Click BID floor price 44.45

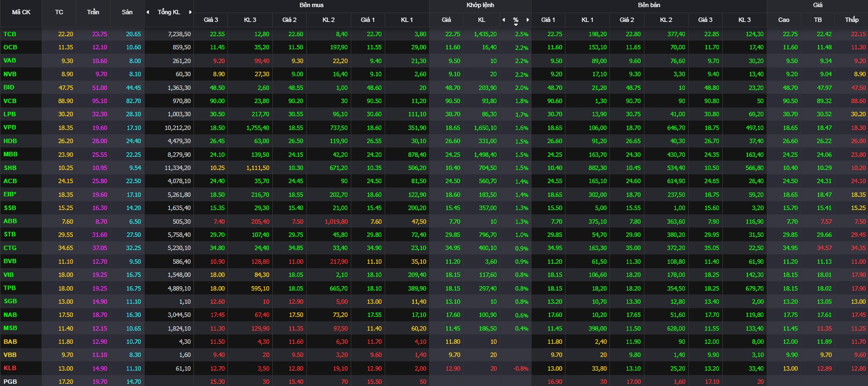pyautogui.click(x=134, y=88)
